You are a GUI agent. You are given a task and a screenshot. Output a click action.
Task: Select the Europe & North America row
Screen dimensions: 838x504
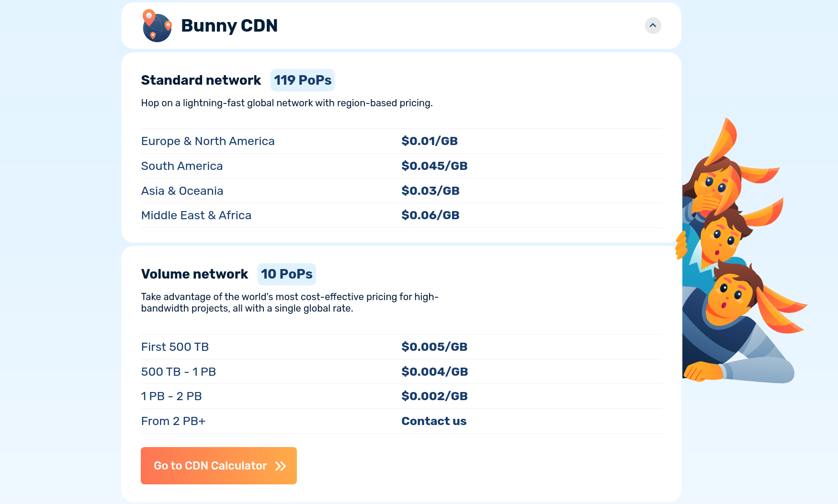207,141
